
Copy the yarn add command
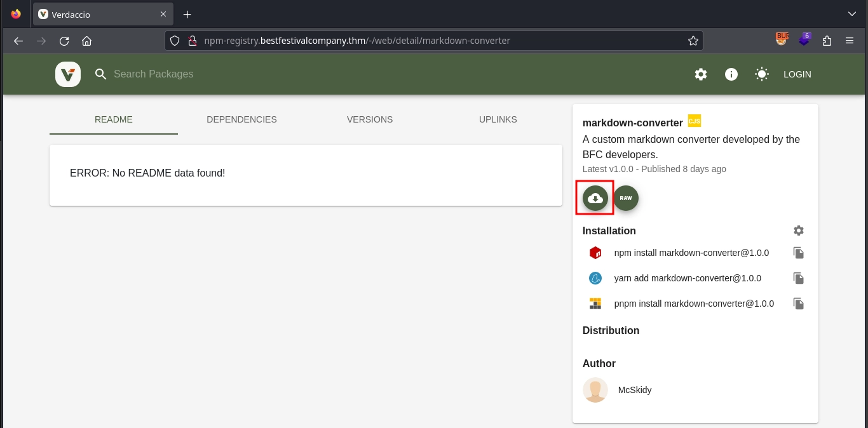point(799,278)
